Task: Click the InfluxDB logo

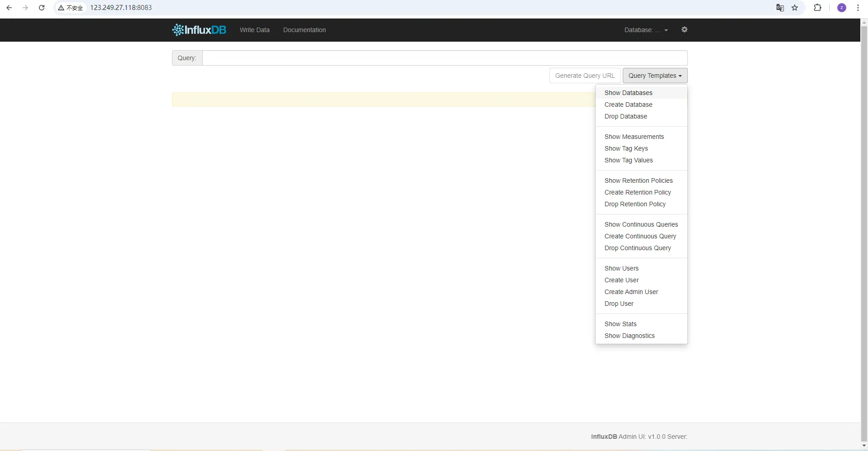Action: point(199,30)
